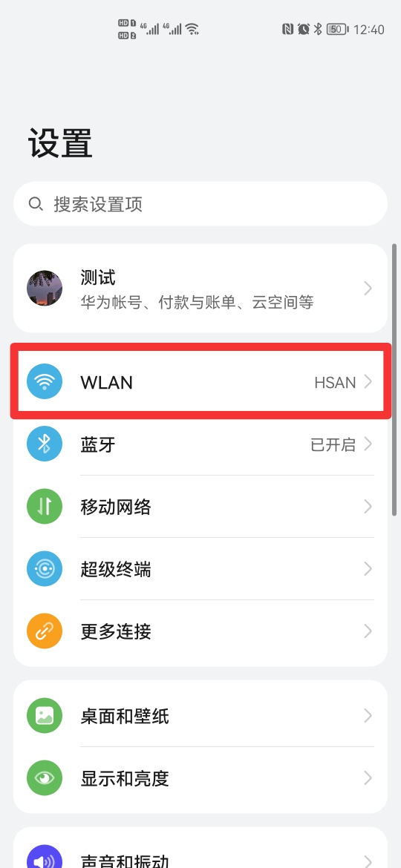
Task: Tap the blue Bluetooth (蓝牙) icon
Action: pyautogui.click(x=45, y=444)
